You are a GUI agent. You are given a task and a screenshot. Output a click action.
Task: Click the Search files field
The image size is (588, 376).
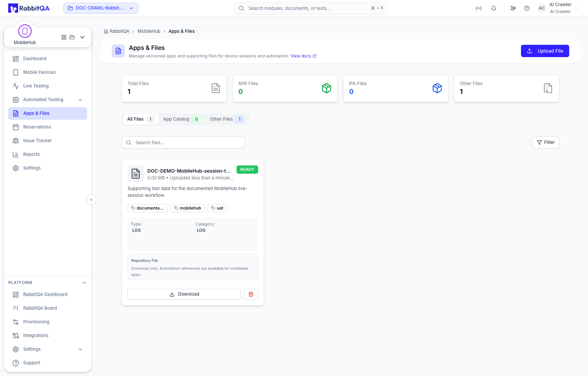(x=183, y=143)
